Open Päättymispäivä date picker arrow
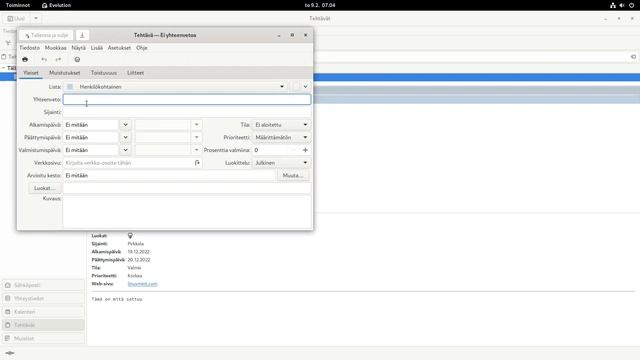640x360 pixels. point(125,137)
